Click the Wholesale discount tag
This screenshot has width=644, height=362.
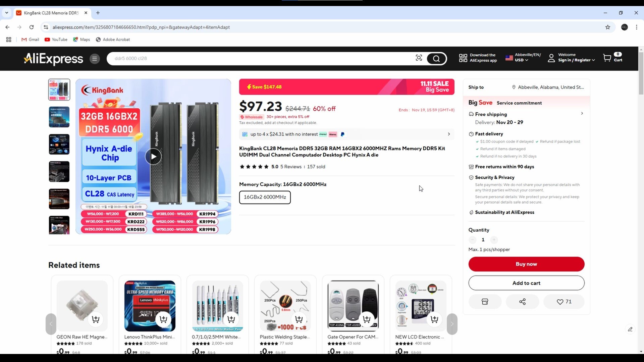click(251, 117)
